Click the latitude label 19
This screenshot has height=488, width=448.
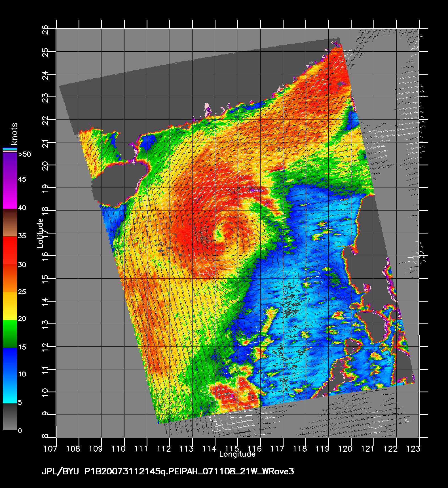[x=45, y=188]
